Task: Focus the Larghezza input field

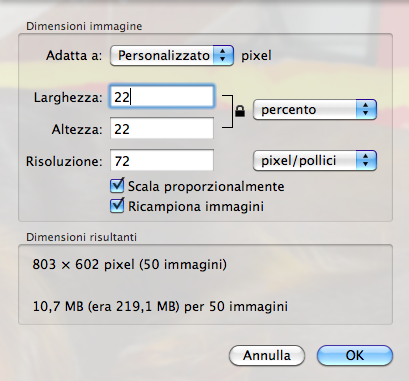Action: tap(162, 97)
